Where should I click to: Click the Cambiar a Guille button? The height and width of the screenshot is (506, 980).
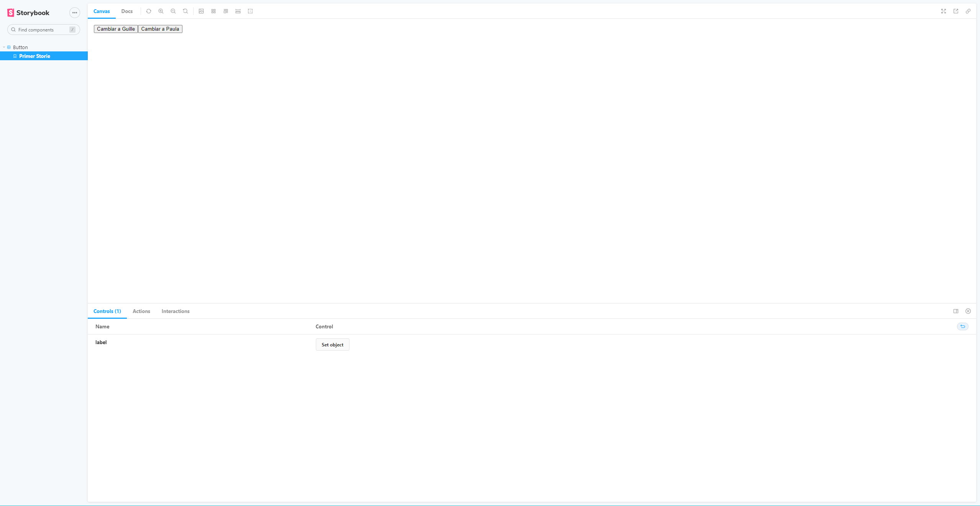116,29
